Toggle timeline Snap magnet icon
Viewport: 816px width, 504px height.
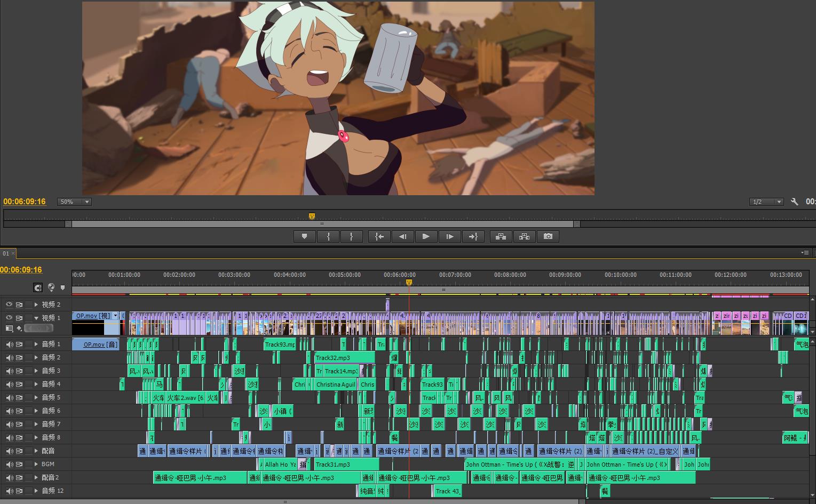click(38, 287)
